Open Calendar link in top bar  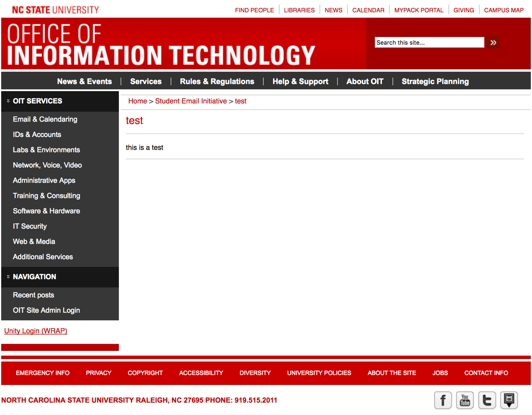coord(368,10)
